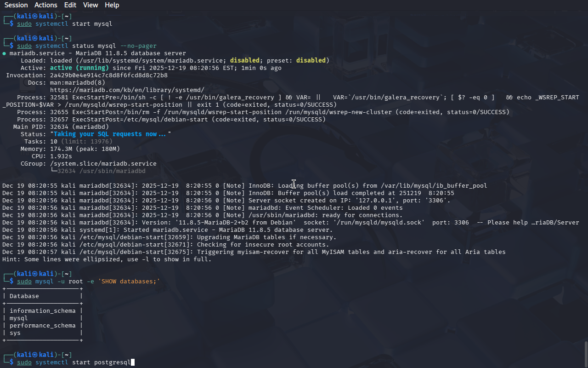Click the Main PID value 32634

click(61, 127)
